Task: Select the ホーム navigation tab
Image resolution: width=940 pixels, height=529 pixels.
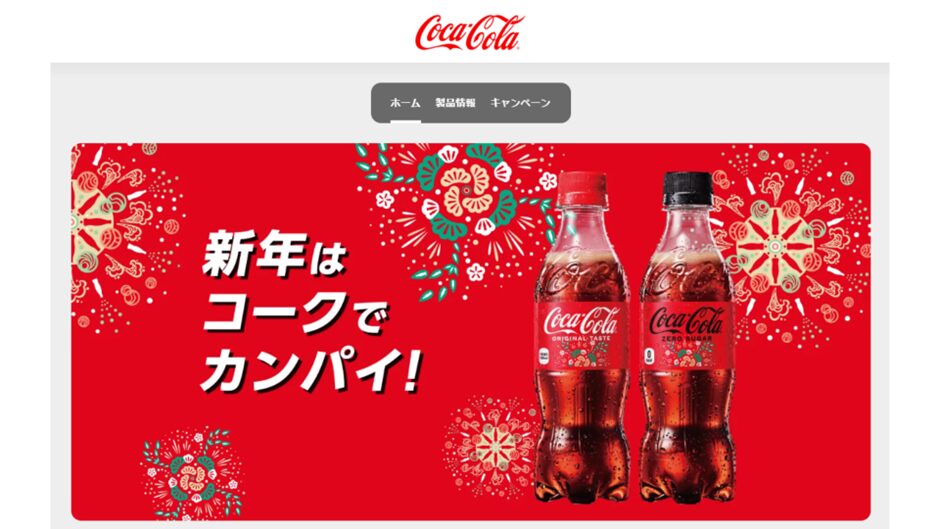Action: tap(405, 103)
